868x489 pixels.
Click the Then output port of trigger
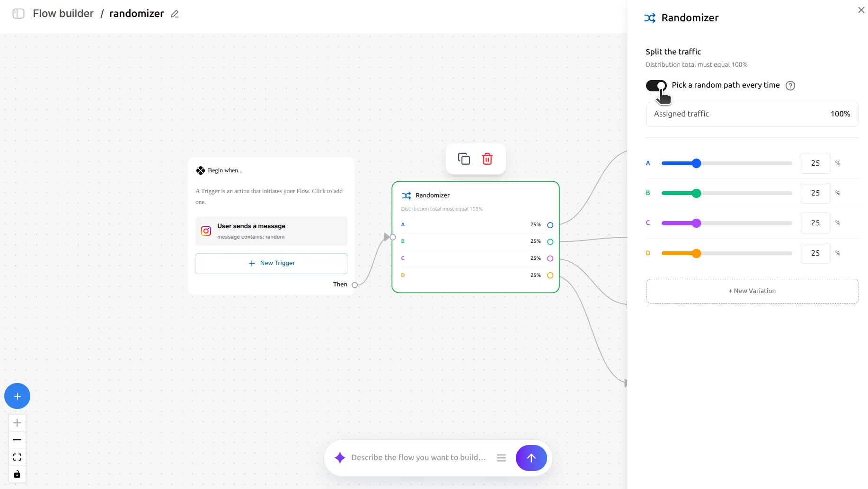click(354, 285)
